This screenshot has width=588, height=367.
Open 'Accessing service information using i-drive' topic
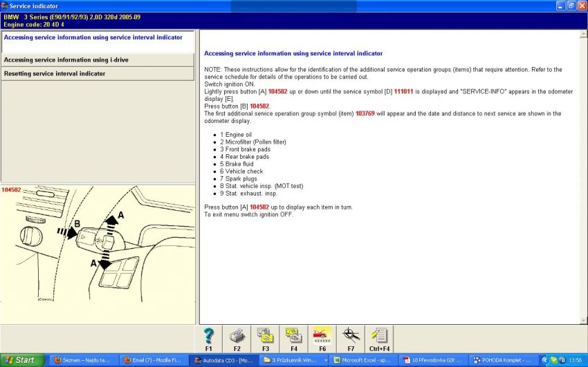(x=98, y=60)
